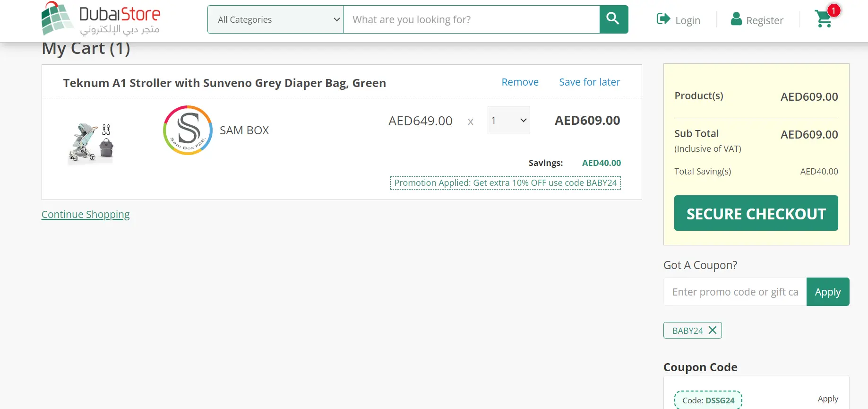Open the Teknum A1 Stroller product title

(224, 83)
